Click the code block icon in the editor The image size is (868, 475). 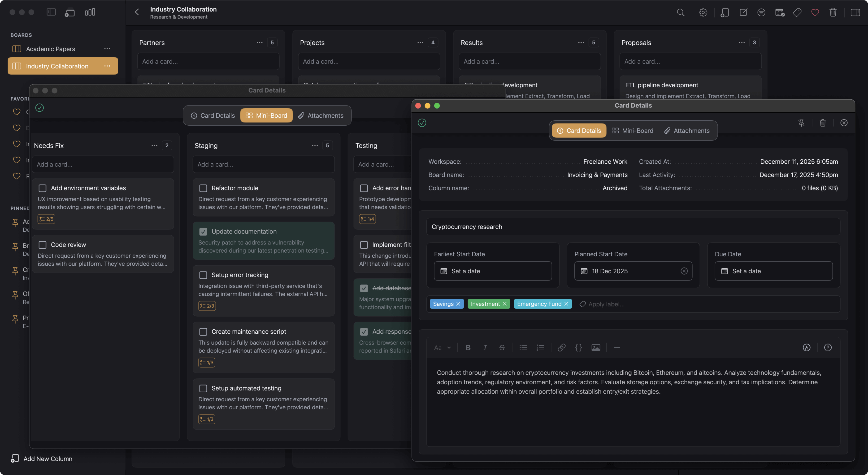click(x=579, y=348)
